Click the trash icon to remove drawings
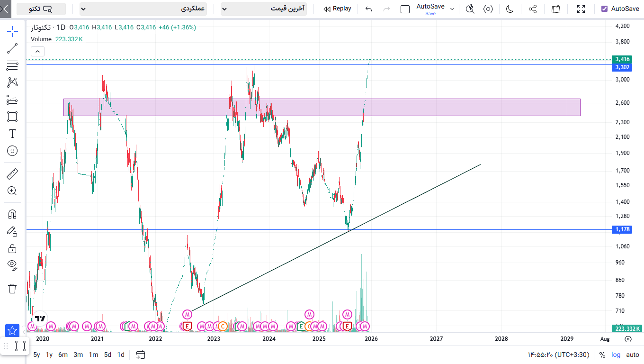Image resolution: width=644 pixels, height=364 pixels. [x=12, y=288]
